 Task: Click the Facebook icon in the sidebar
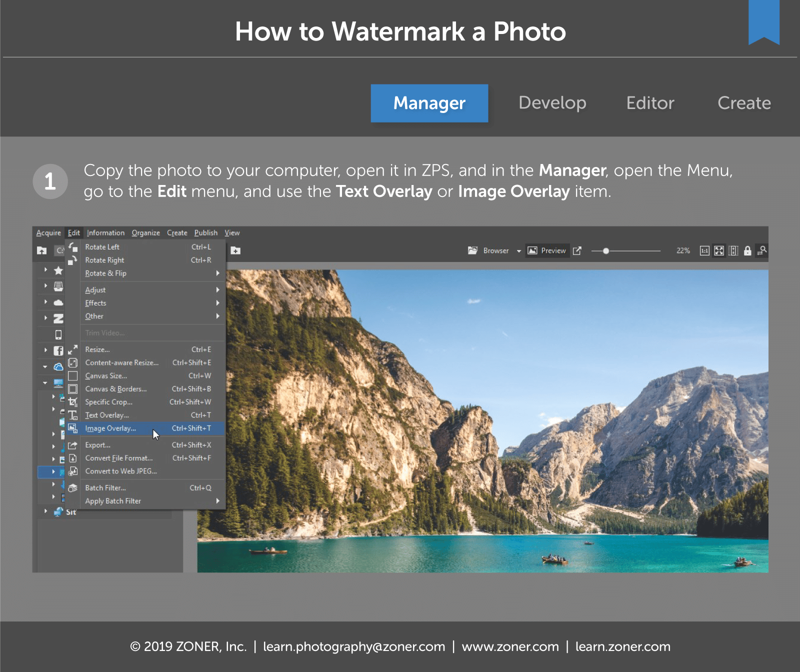point(58,351)
